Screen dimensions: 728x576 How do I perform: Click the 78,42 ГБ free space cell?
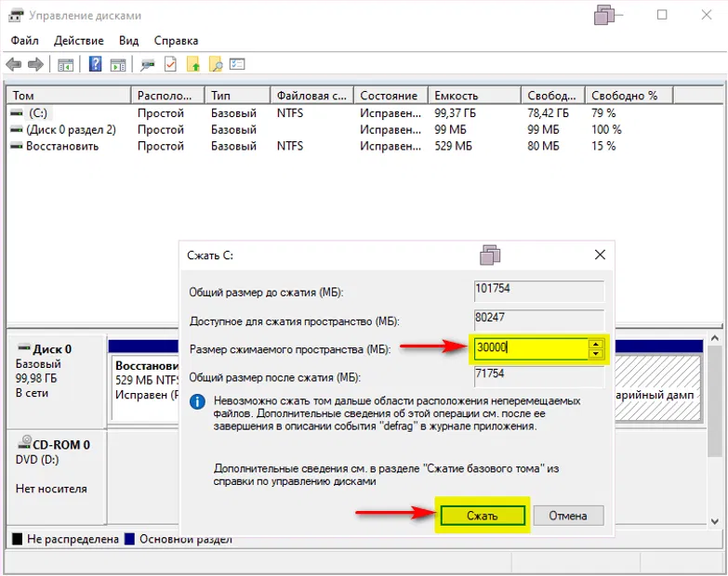point(548,113)
